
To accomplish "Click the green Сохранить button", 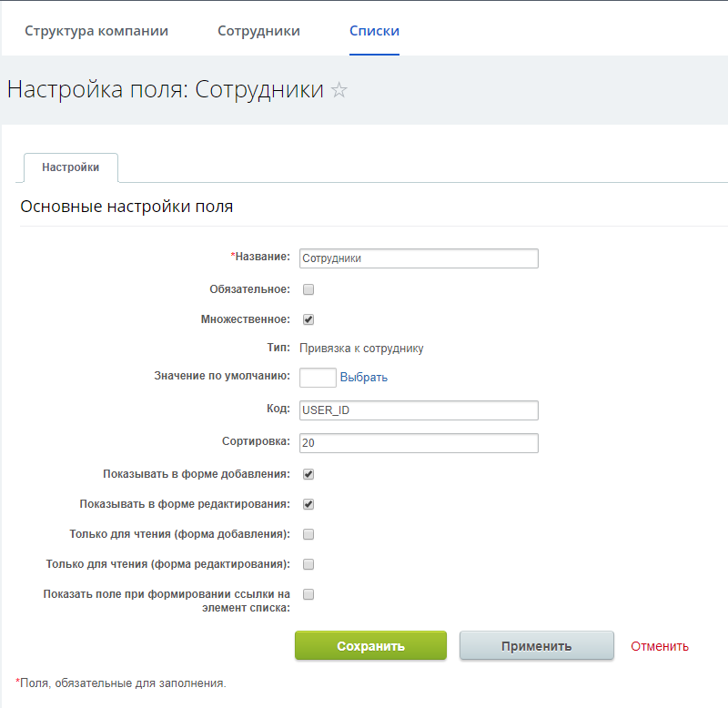I will point(370,645).
